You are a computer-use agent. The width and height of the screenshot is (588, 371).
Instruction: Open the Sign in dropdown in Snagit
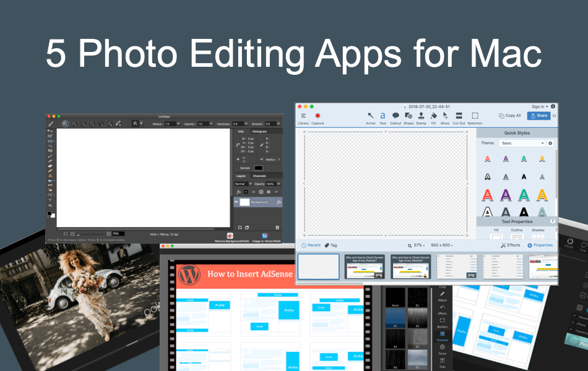click(x=540, y=106)
